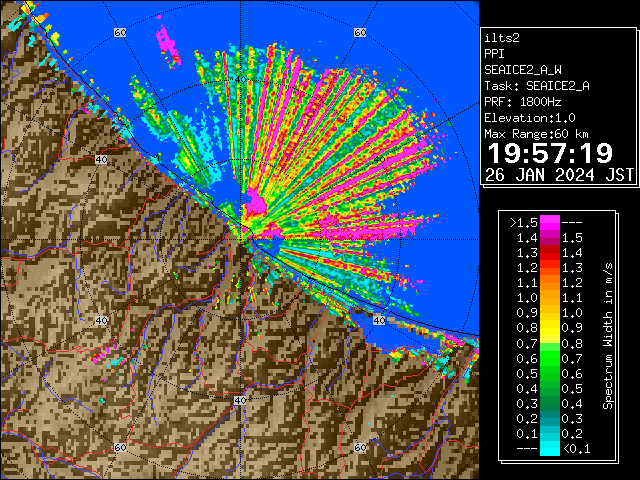Click the '40' range label north of radar

[x=240, y=80]
